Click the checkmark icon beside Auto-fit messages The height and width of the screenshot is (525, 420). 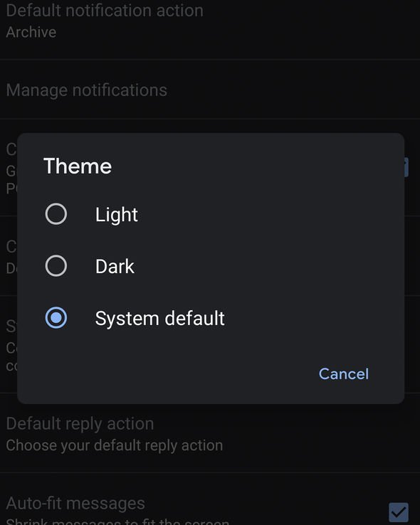pos(399,512)
